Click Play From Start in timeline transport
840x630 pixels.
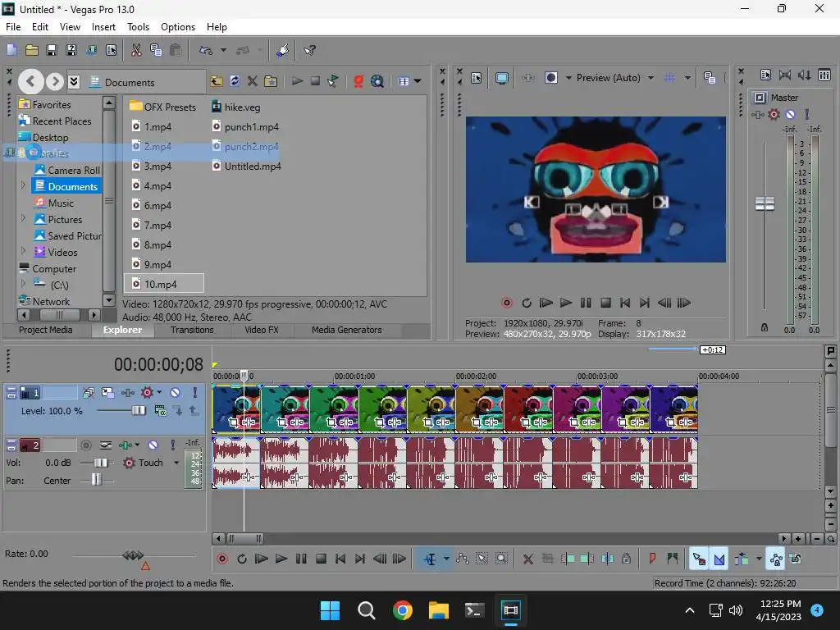point(262,559)
